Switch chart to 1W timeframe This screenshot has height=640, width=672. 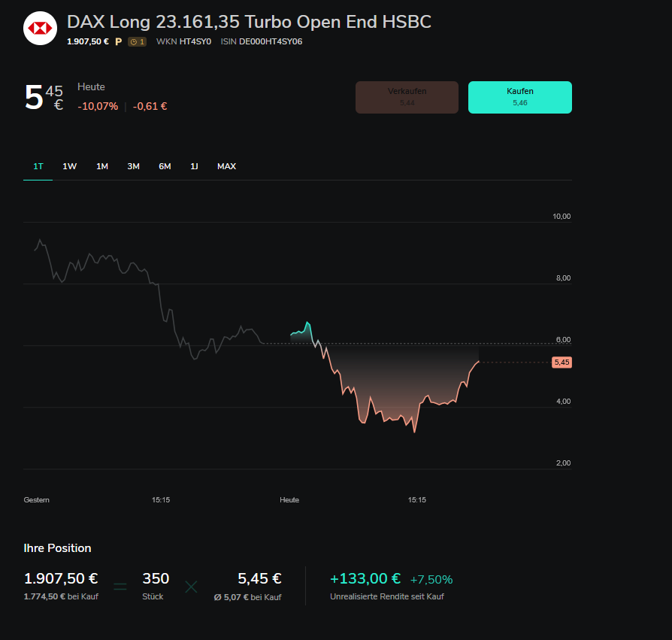(x=70, y=166)
